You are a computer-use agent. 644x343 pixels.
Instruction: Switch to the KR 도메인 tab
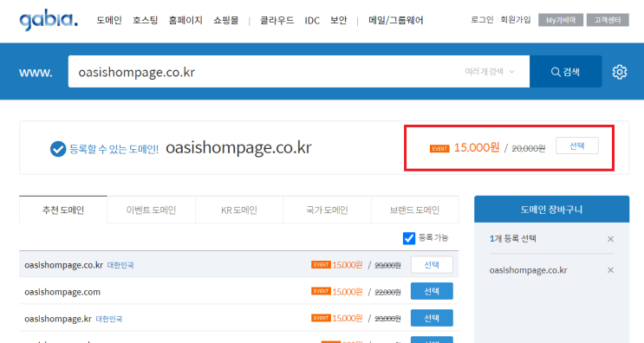click(239, 210)
